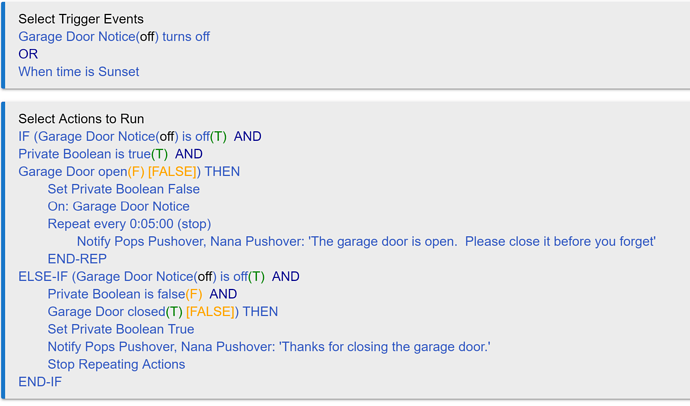Select the 'When time is Sunset' trigger
Viewport: 690px width, 406px height.
click(x=79, y=72)
